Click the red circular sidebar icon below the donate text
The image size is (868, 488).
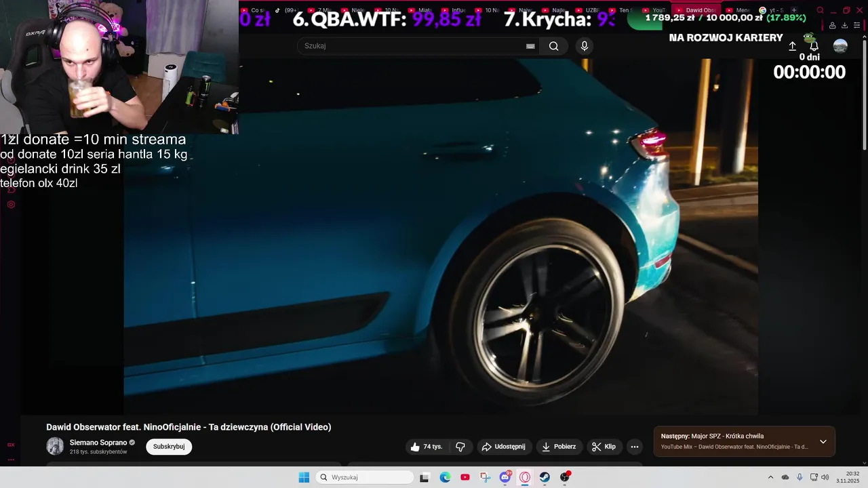[11, 204]
